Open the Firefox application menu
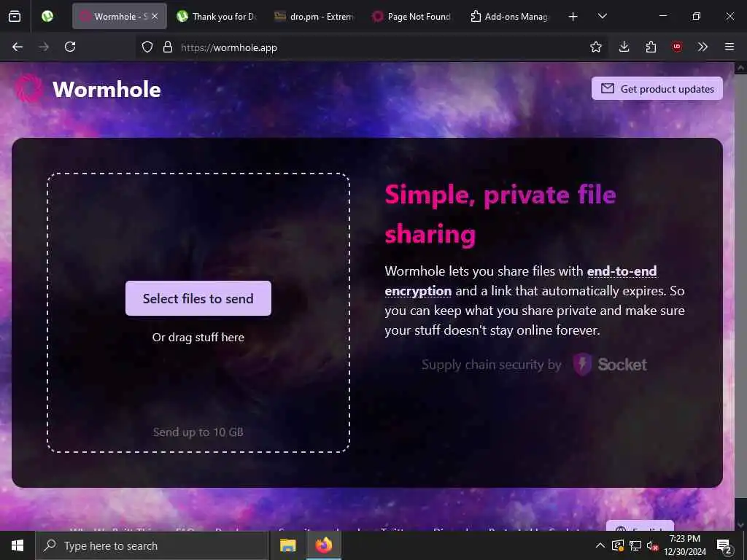This screenshot has width=747, height=560. tap(729, 47)
